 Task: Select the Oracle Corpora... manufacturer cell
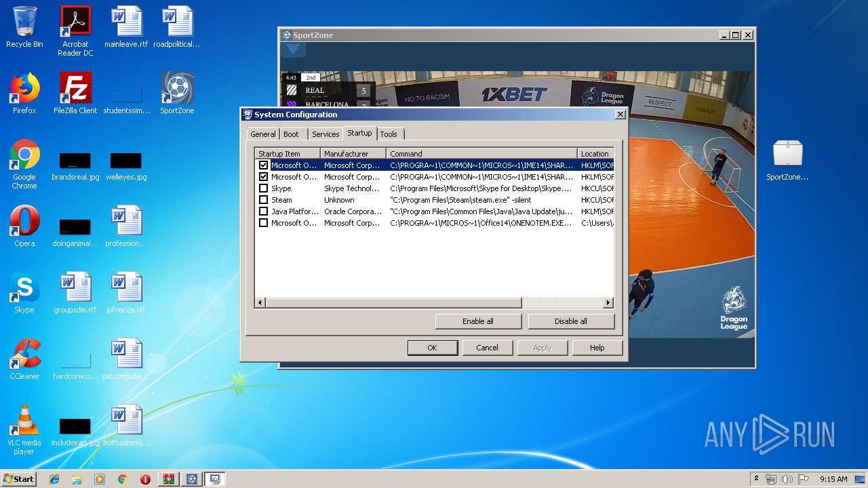coord(353,211)
